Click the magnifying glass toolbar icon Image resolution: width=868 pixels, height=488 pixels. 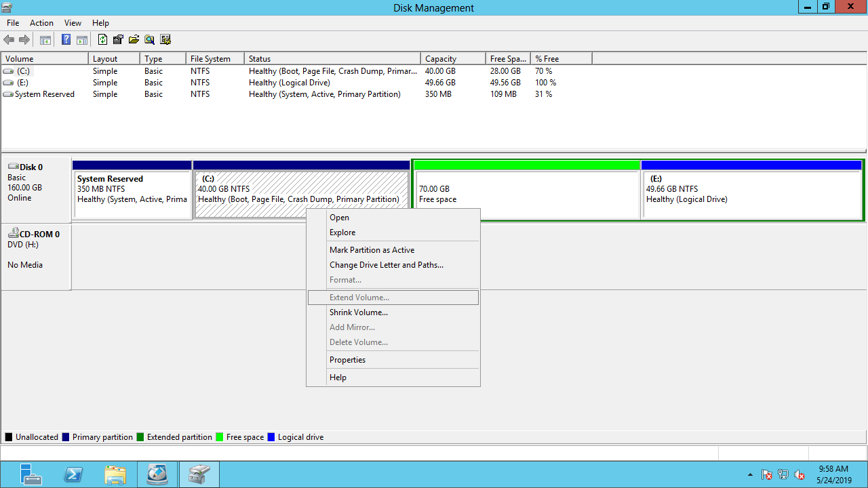[x=149, y=40]
